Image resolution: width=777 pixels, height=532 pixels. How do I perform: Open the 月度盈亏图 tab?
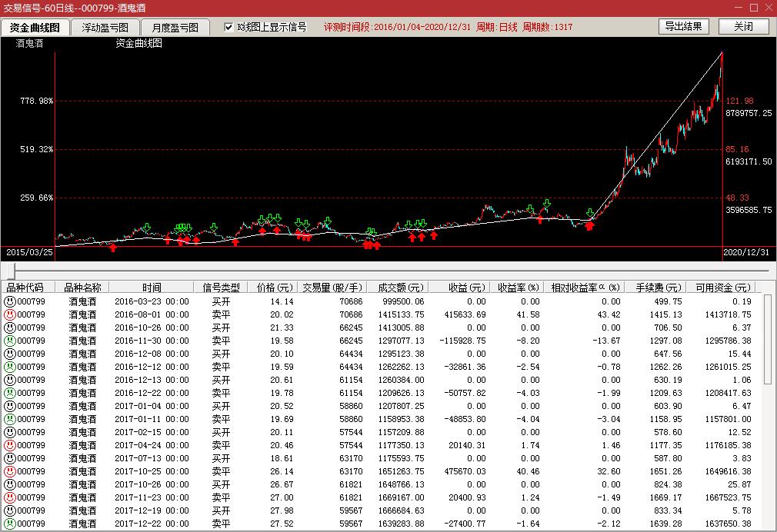point(177,25)
